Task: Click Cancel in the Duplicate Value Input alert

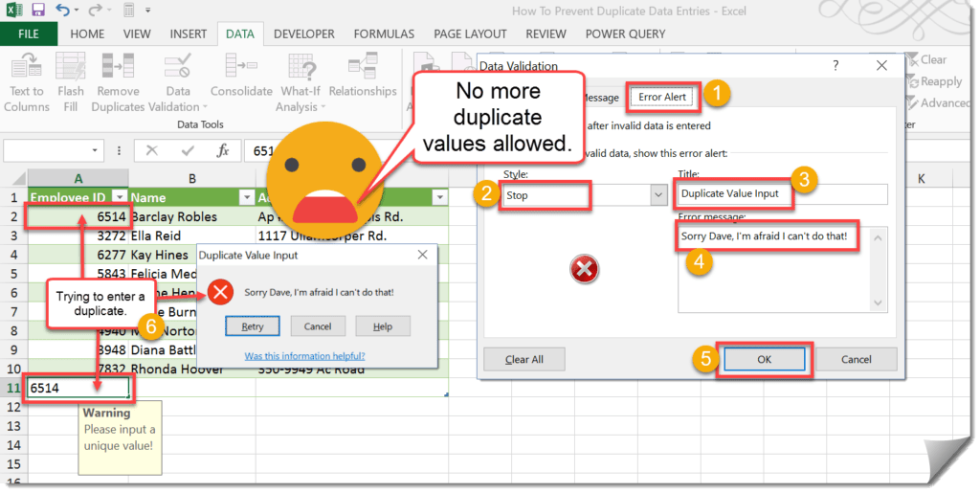Action: 318,326
